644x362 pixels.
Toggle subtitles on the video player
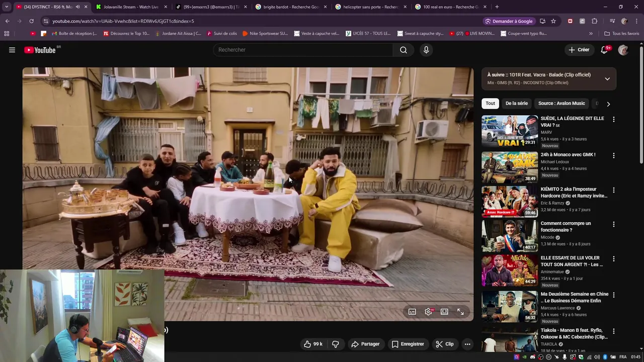tap(412, 312)
